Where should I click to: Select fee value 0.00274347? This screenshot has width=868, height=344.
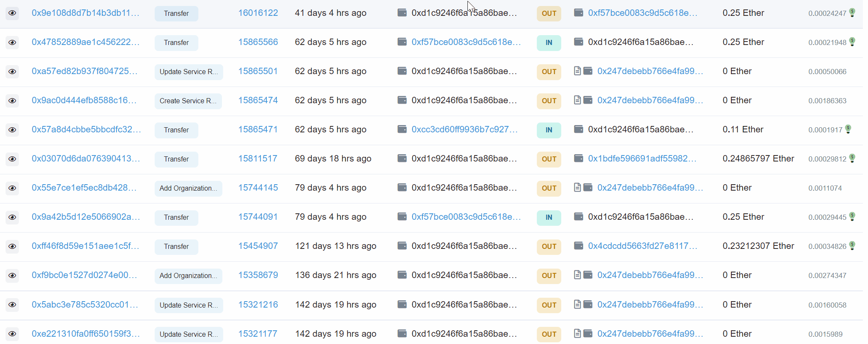(x=827, y=275)
